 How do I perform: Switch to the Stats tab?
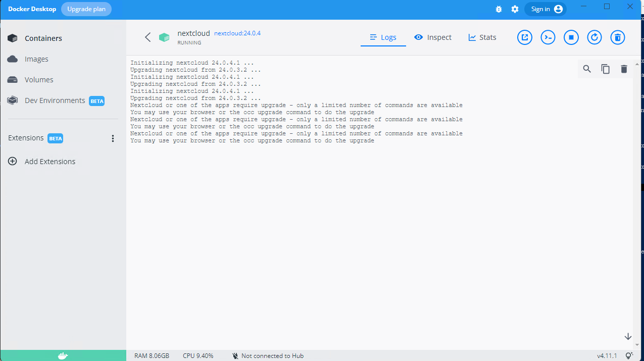click(x=481, y=37)
